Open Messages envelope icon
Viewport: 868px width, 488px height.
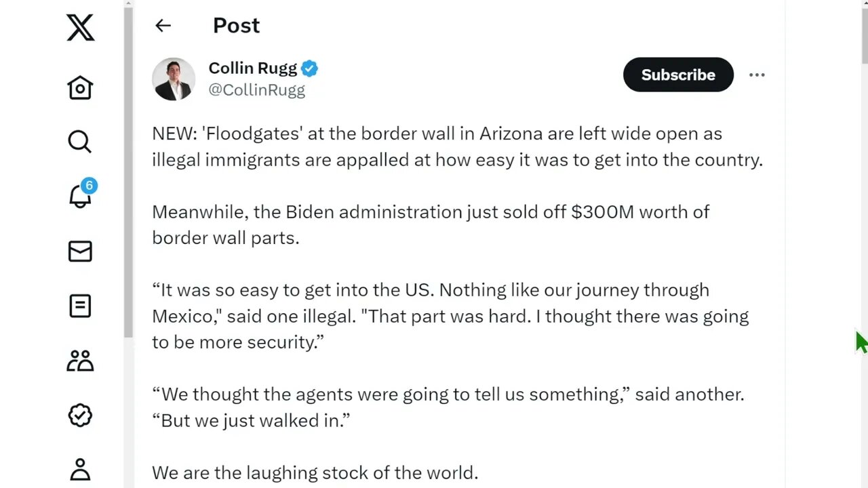(80, 251)
